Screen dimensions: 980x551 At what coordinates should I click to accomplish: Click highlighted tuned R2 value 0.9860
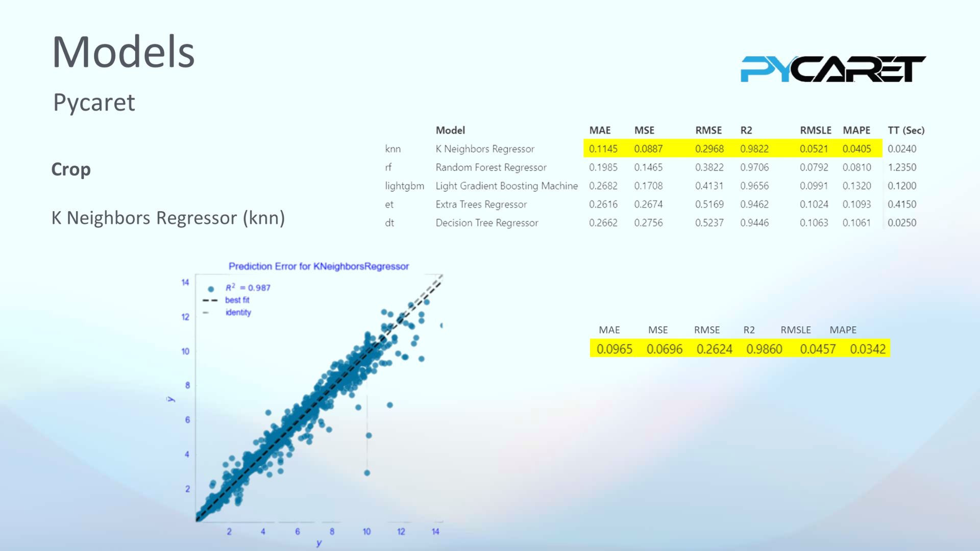click(764, 349)
